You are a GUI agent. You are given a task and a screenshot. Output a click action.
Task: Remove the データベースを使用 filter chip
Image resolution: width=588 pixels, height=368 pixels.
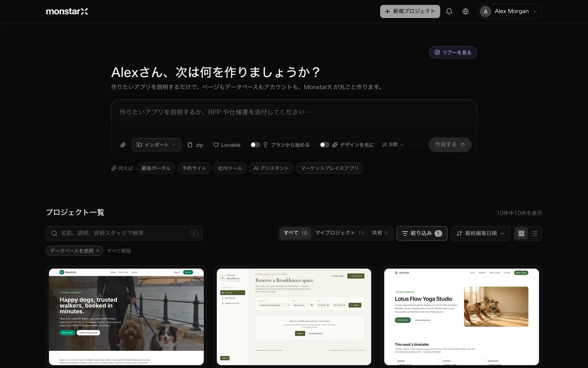pyautogui.click(x=97, y=251)
